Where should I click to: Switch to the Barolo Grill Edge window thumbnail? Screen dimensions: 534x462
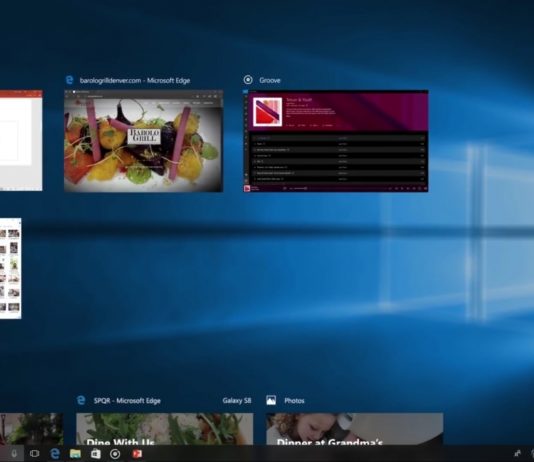[x=144, y=141]
